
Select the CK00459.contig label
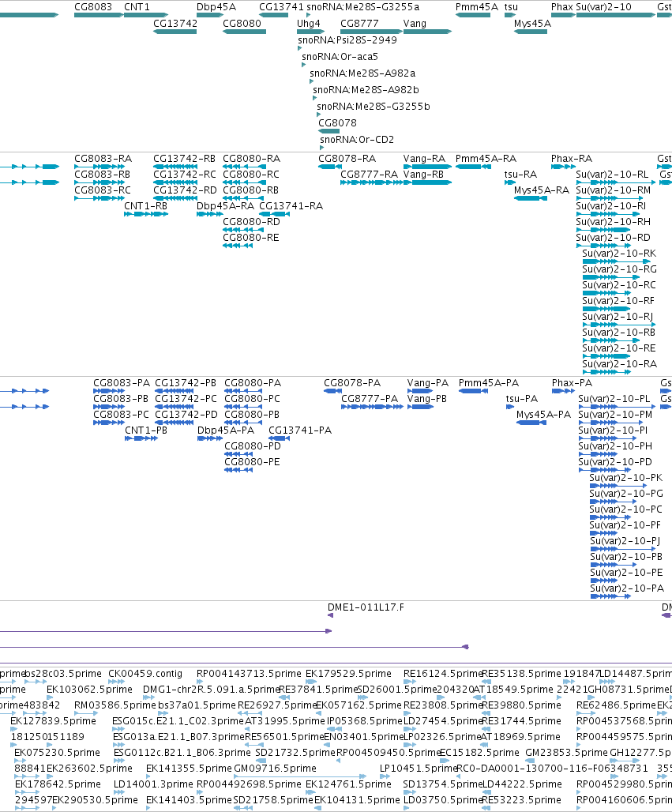click(x=145, y=674)
